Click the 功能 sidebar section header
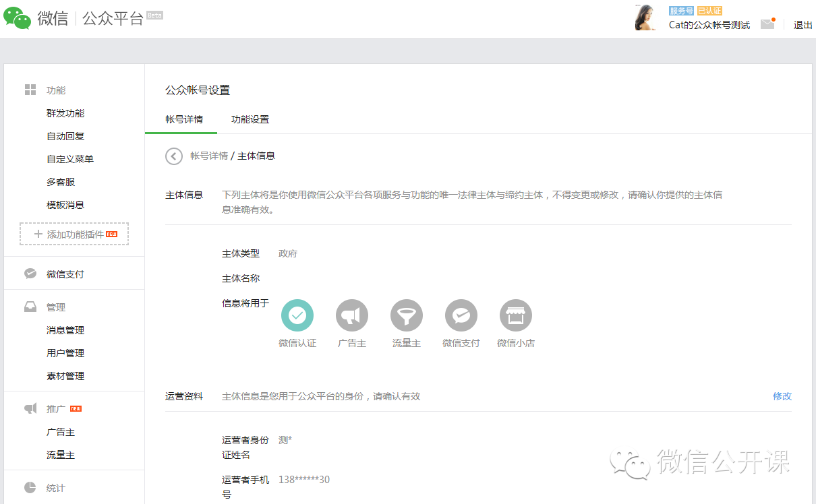The height and width of the screenshot is (504, 816). coord(56,90)
